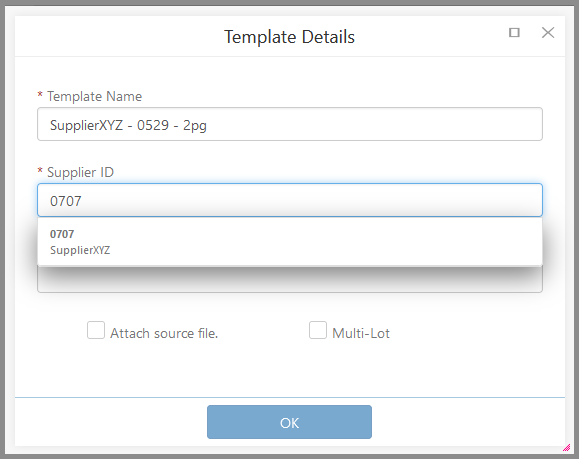Click the red asterisk beside Template Name
This screenshot has width=579, height=459.
pos(40,95)
